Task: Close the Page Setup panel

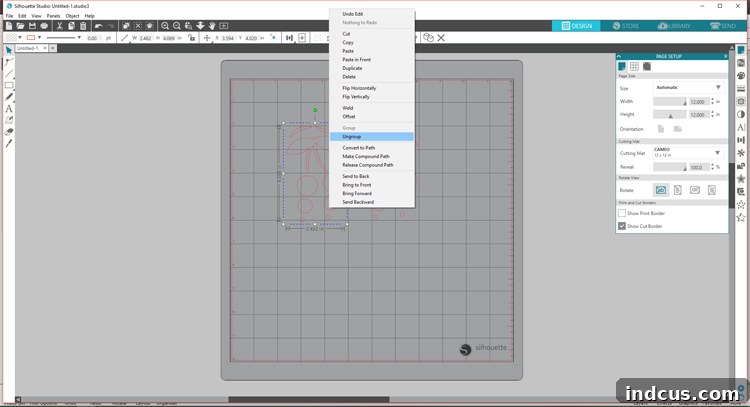Action: point(725,56)
